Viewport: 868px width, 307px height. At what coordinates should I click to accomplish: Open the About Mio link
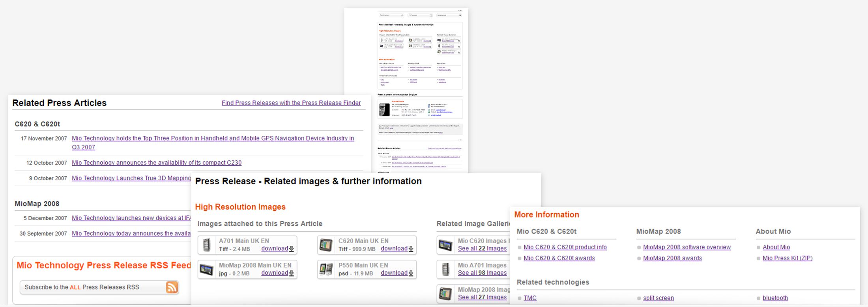776,247
